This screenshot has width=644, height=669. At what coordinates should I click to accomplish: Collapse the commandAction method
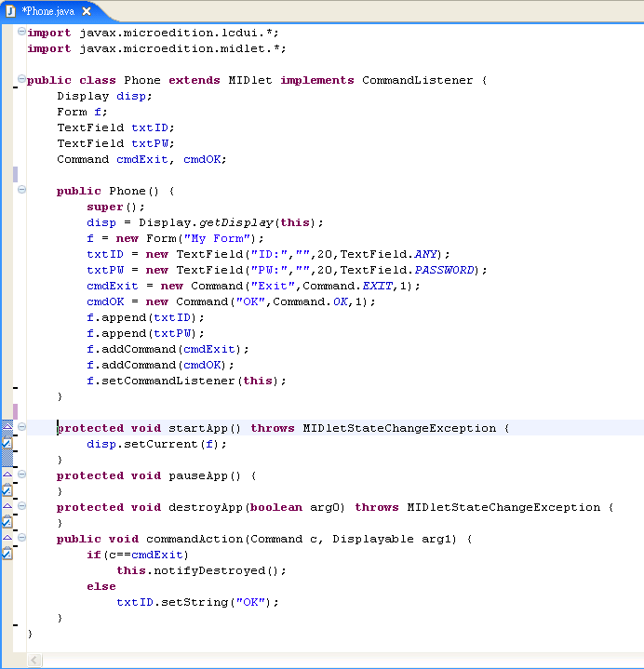(x=21, y=537)
